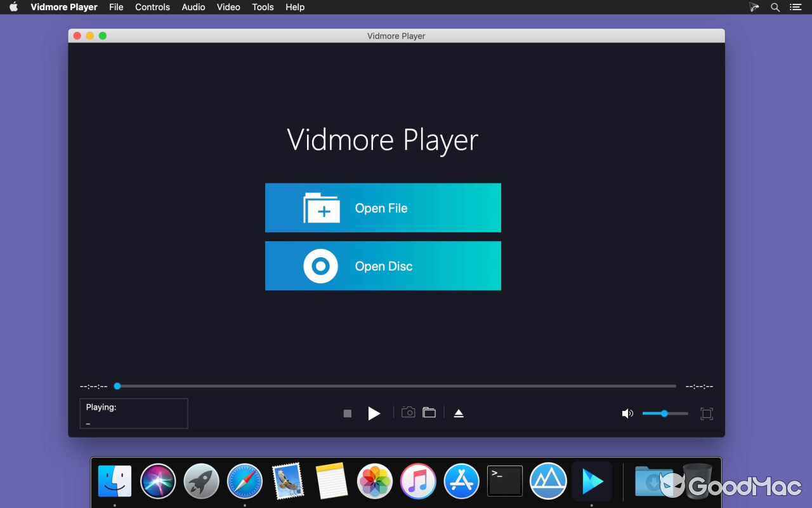The width and height of the screenshot is (812, 508).
Task: Open the Controls menu
Action: (152, 7)
